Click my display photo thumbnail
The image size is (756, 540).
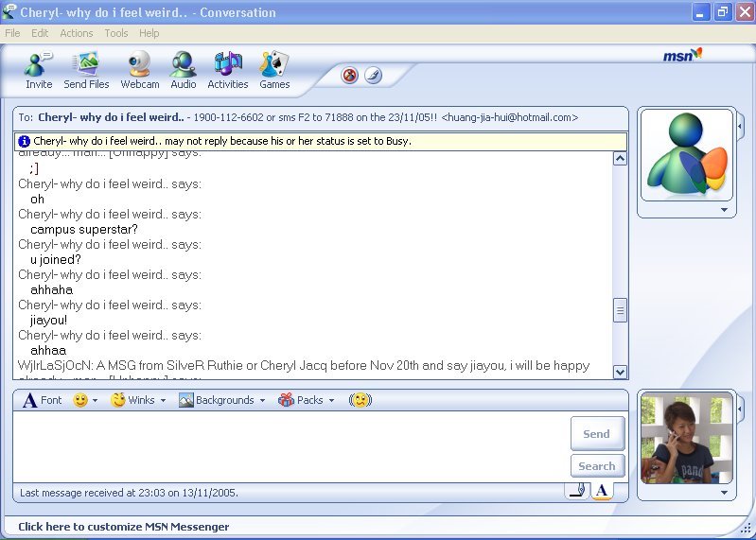click(x=687, y=438)
